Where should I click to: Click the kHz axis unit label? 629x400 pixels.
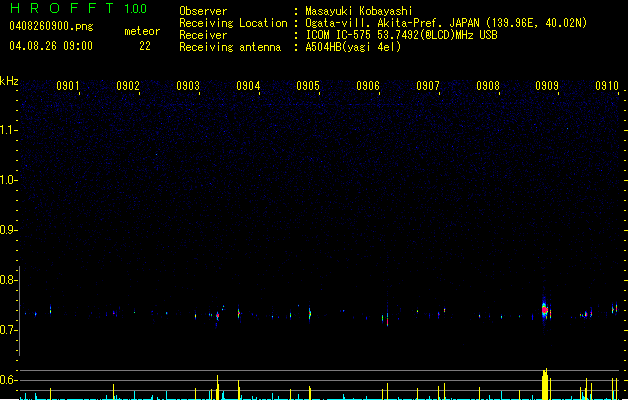pyautogui.click(x=9, y=81)
